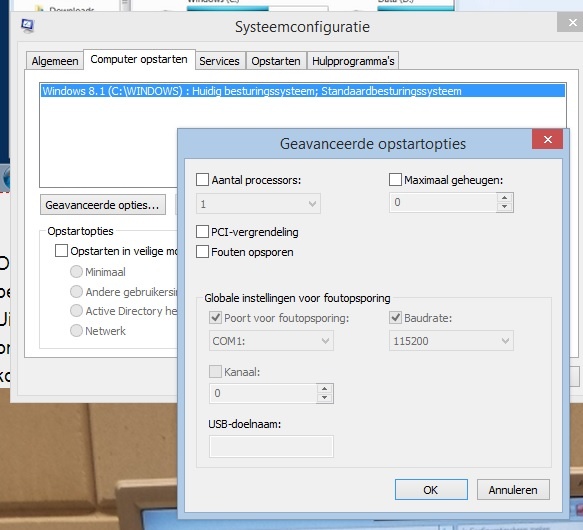Tick the Fouten opsporen checkbox
The height and width of the screenshot is (530, 583).
pyautogui.click(x=202, y=252)
